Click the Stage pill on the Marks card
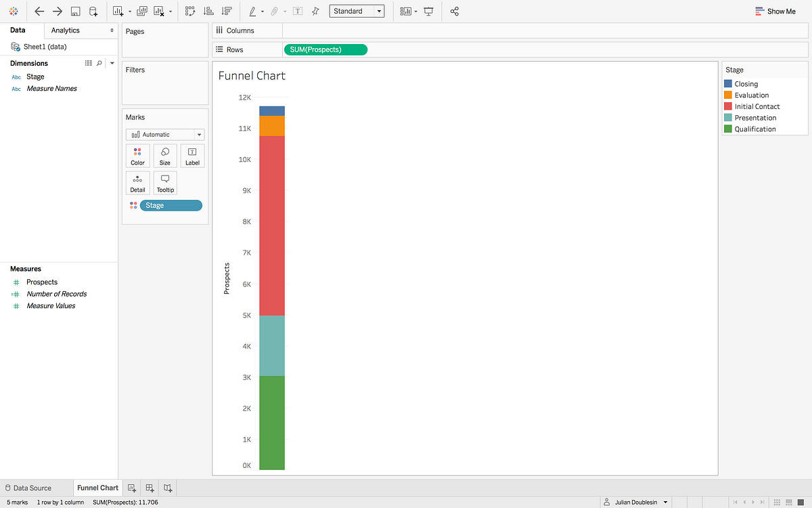Screen dimensions: 812x508 pos(171,205)
